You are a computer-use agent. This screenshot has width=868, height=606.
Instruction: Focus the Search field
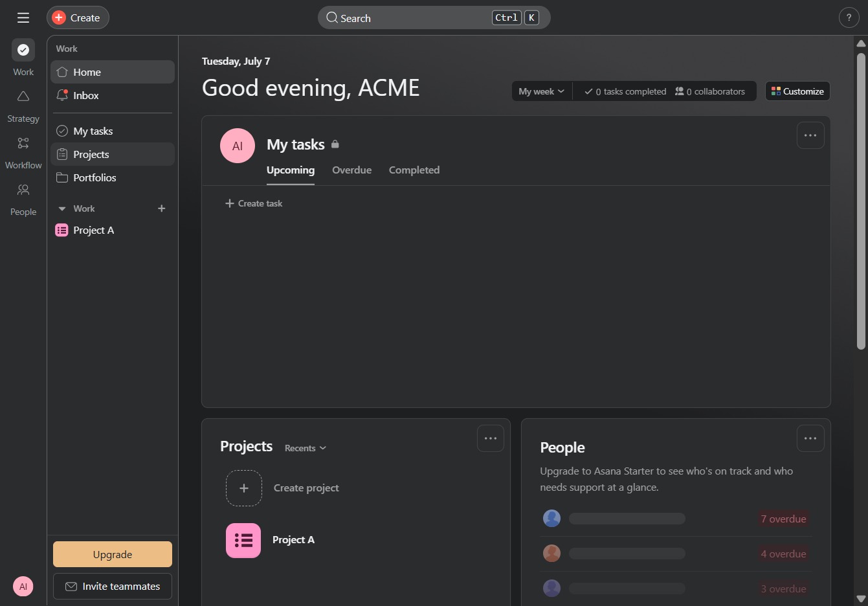point(434,17)
